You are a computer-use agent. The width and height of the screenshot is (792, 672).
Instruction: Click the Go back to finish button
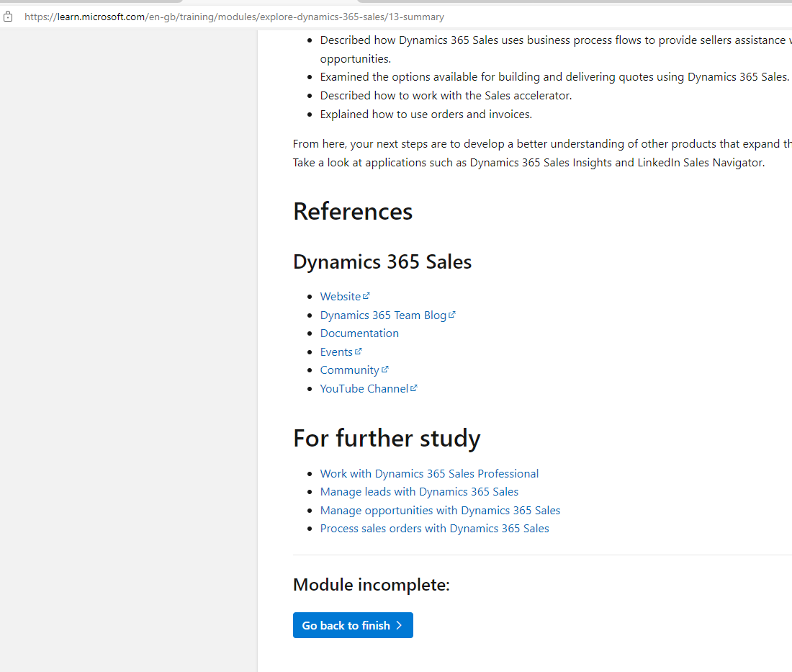tap(353, 625)
